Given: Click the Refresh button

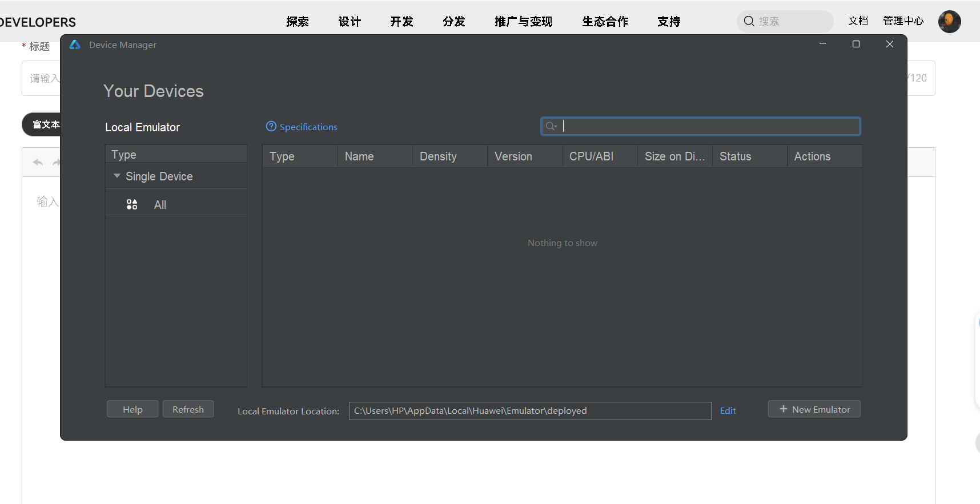Looking at the screenshot, I should point(188,409).
